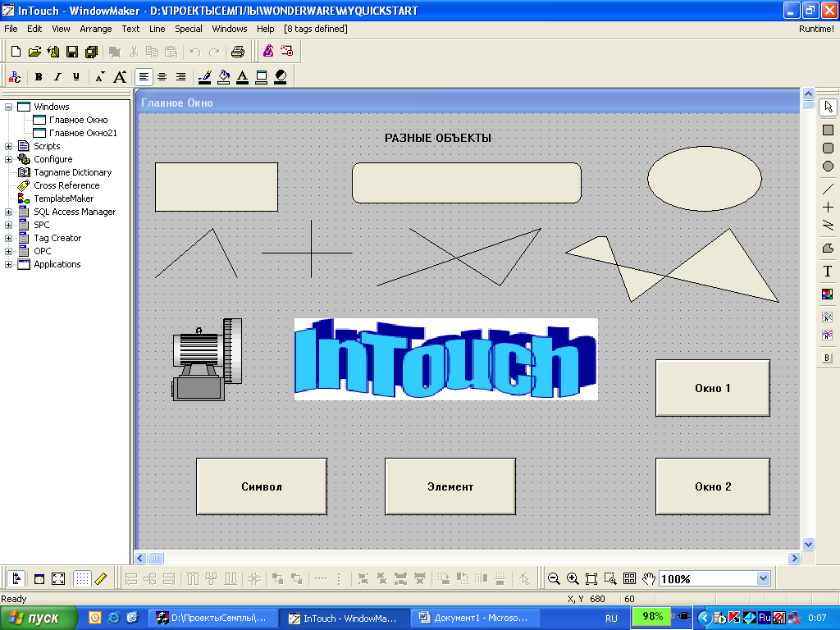Select left text alignment
Screen dimensions: 840x630
point(144,77)
